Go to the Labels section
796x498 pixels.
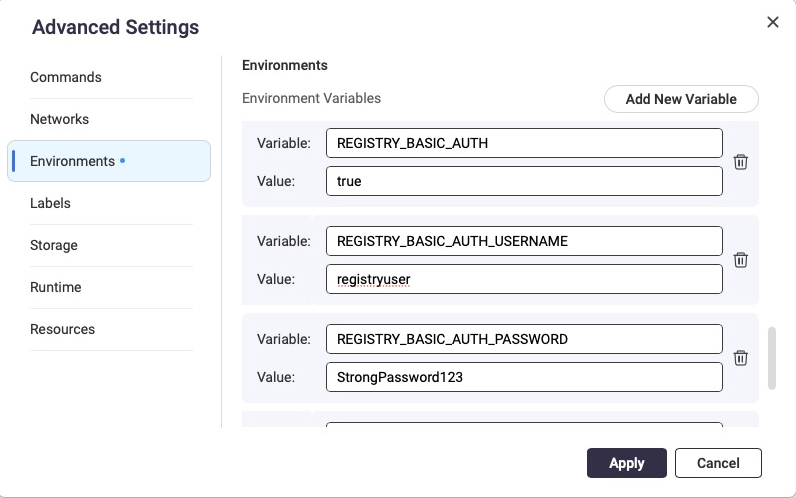[50, 203]
